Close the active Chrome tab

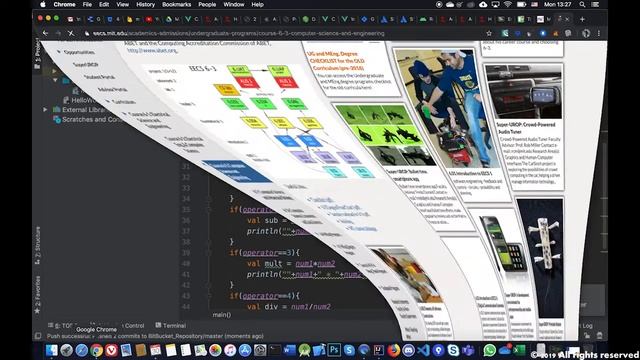tap(567, 19)
